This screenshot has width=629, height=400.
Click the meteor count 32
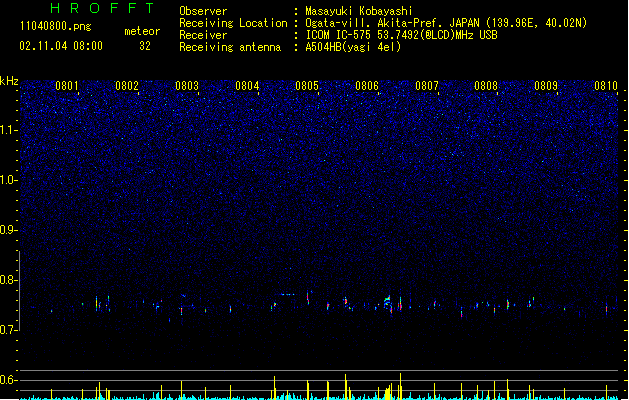pos(145,46)
